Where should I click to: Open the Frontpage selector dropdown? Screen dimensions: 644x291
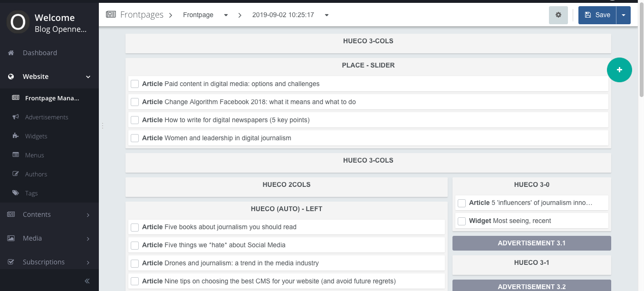pos(206,15)
